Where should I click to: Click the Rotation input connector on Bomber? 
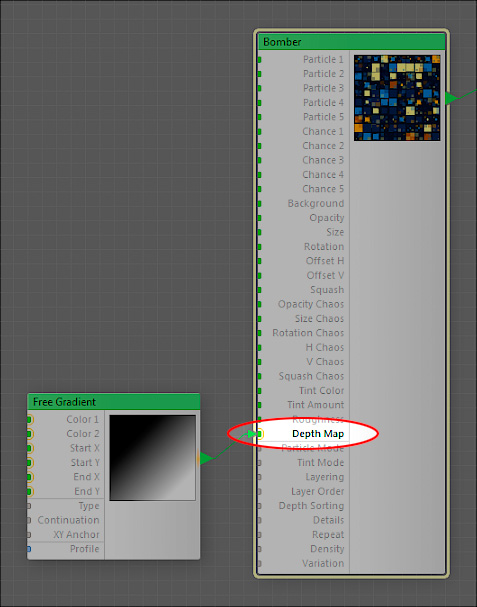[x=259, y=247]
